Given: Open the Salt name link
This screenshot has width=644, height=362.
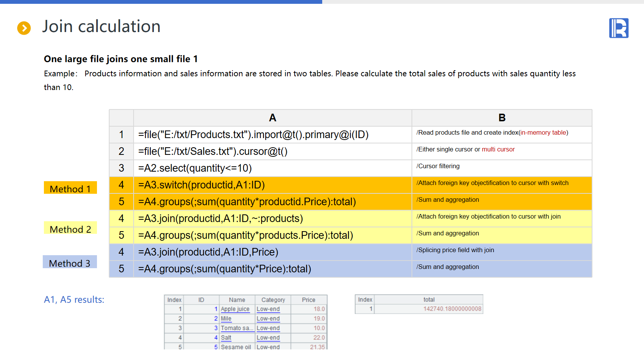Looking at the screenshot, I should click(226, 338).
